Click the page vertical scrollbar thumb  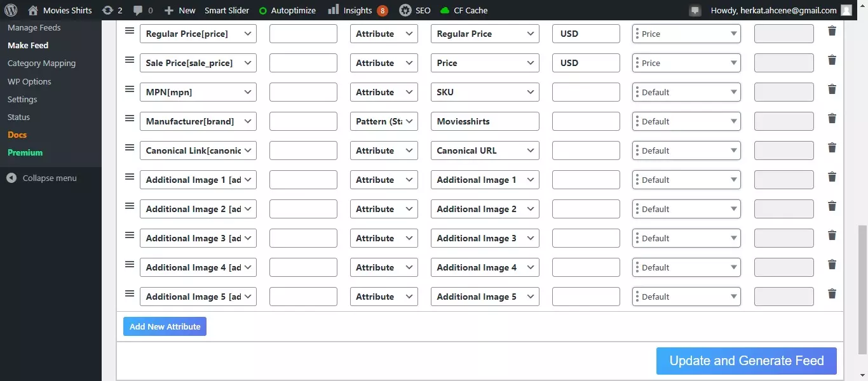point(862,289)
